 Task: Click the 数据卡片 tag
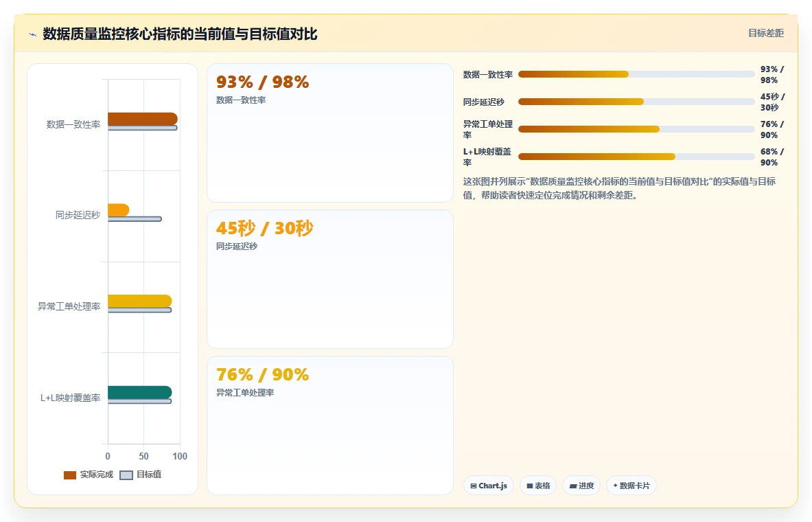tap(631, 486)
